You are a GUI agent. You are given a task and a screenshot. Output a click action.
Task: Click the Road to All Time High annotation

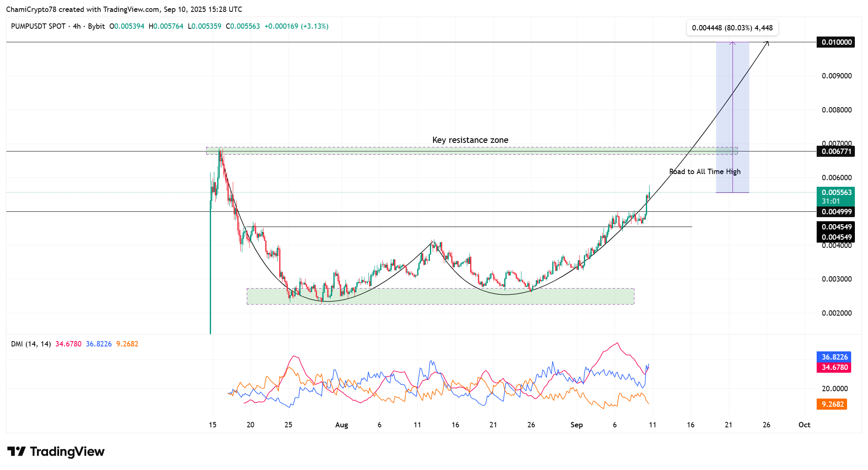705,172
